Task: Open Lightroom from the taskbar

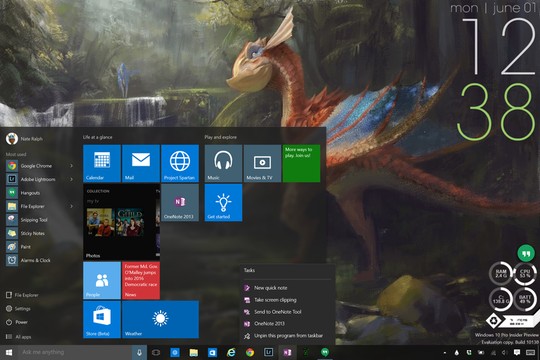Action: pyautogui.click(x=269, y=352)
